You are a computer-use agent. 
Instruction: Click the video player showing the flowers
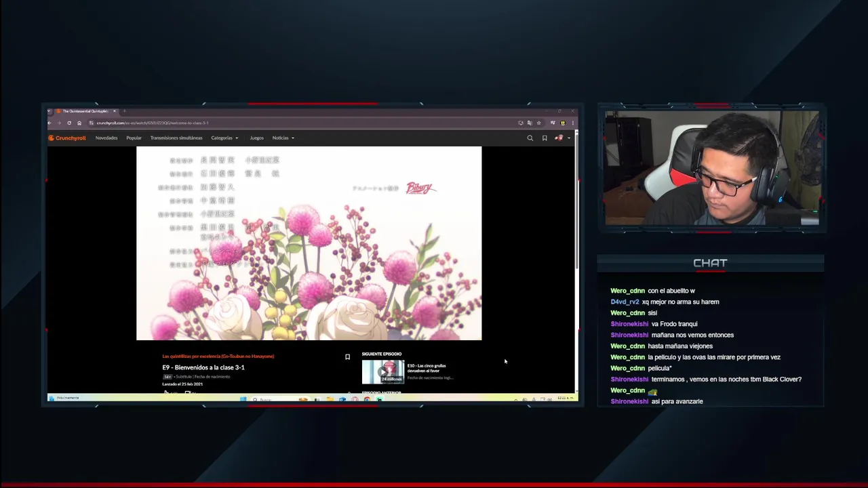(309, 243)
